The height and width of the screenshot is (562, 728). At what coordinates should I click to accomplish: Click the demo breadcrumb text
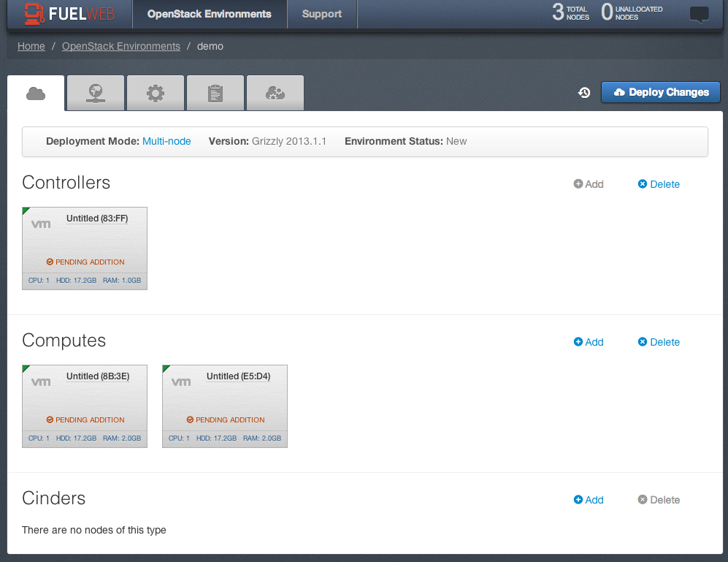210,46
